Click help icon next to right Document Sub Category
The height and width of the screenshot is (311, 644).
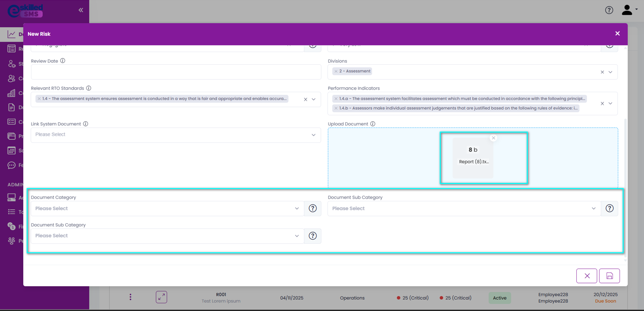610,208
